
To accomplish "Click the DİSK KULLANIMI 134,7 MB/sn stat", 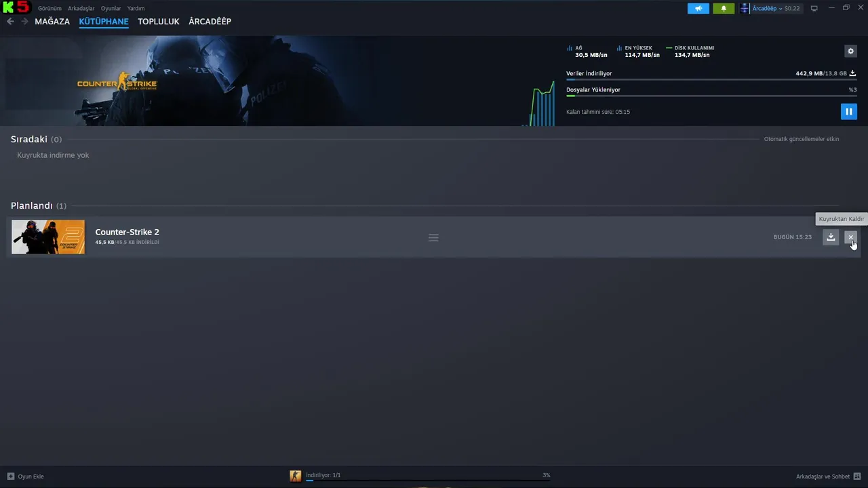I will [690, 52].
